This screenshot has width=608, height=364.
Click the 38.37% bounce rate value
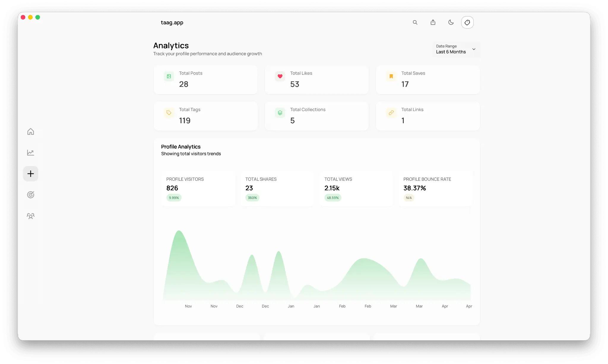[415, 188]
